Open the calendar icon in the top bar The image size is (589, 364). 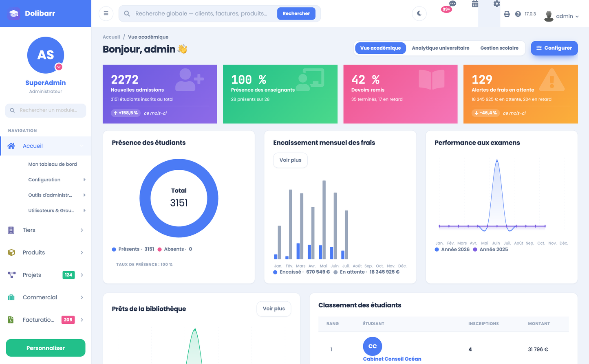(475, 4)
